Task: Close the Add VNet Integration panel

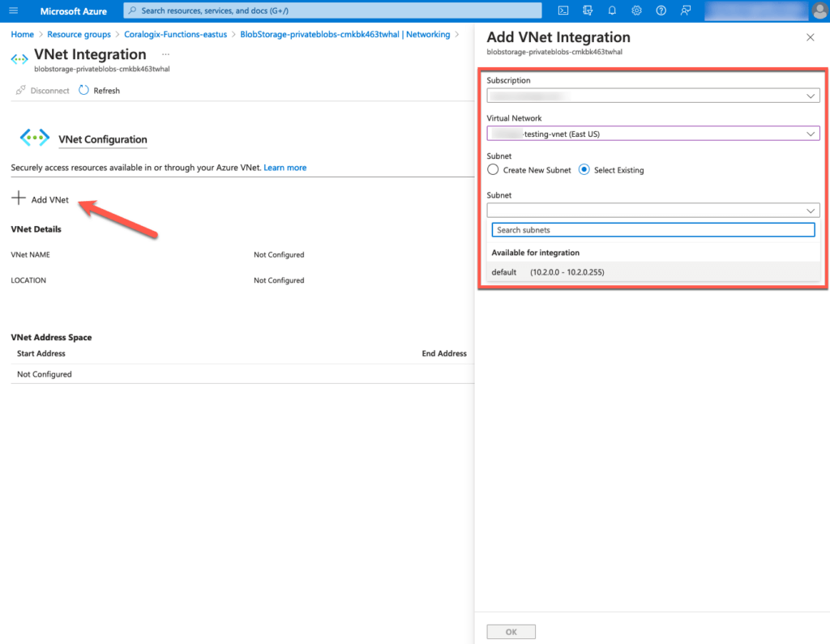Action: pos(810,37)
